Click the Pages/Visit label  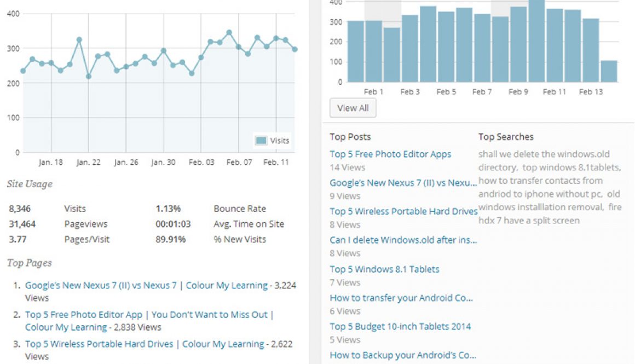[86, 239]
